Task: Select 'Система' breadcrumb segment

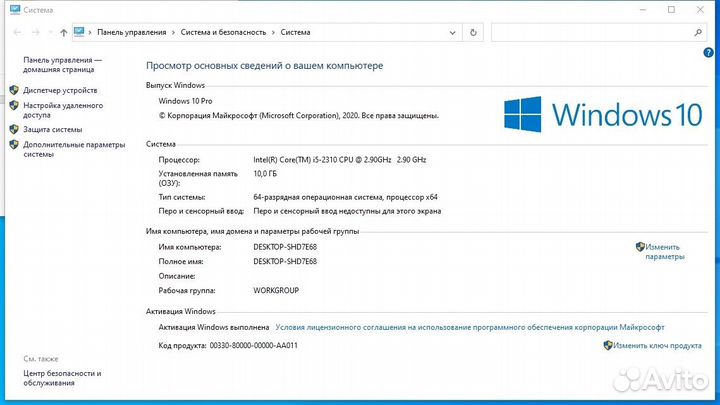Action: click(295, 33)
